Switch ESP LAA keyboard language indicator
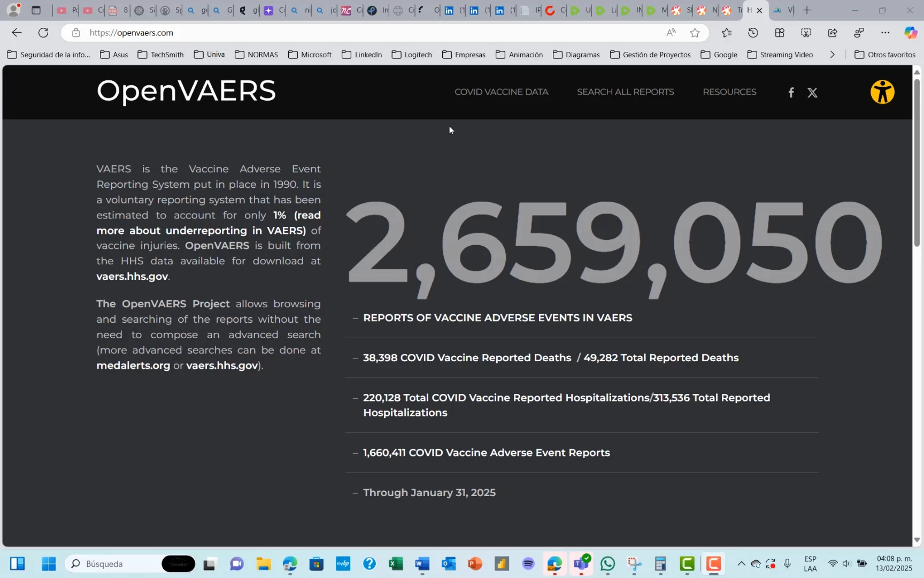Image resolution: width=924 pixels, height=578 pixels. point(810,564)
